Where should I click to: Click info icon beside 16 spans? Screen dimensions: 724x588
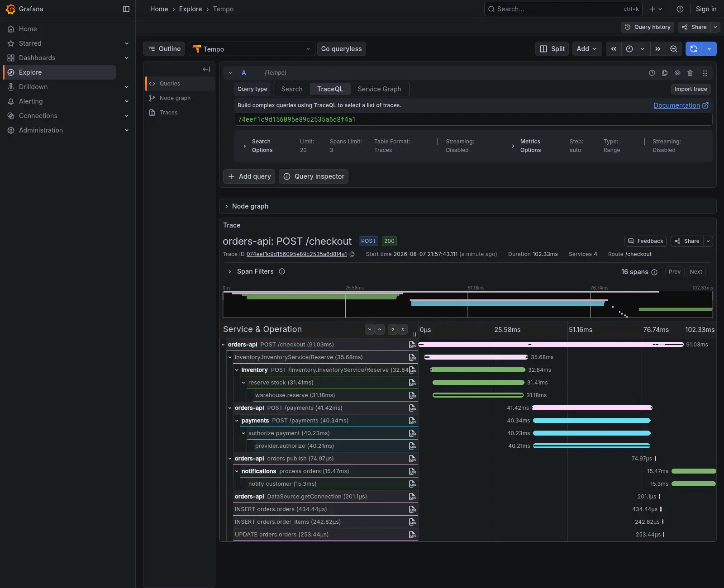[x=654, y=272]
